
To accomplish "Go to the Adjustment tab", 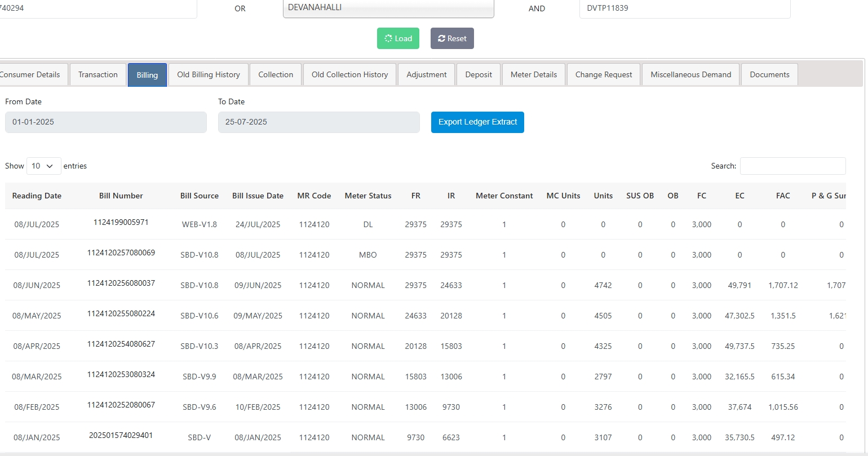I will pyautogui.click(x=427, y=74).
